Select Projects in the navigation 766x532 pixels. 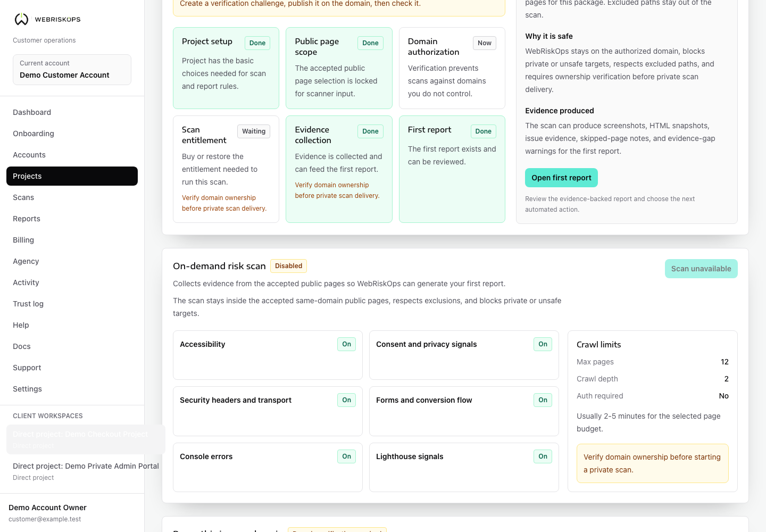click(x=72, y=176)
